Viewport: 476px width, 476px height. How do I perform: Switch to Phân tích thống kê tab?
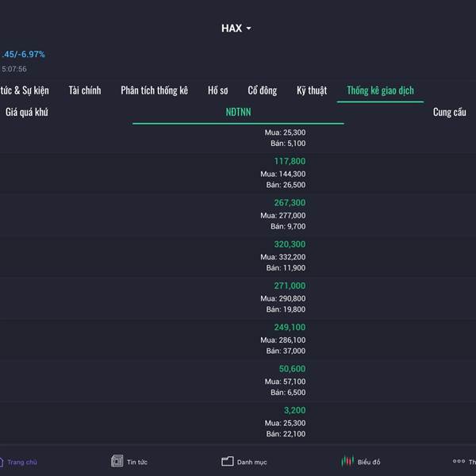click(x=154, y=90)
